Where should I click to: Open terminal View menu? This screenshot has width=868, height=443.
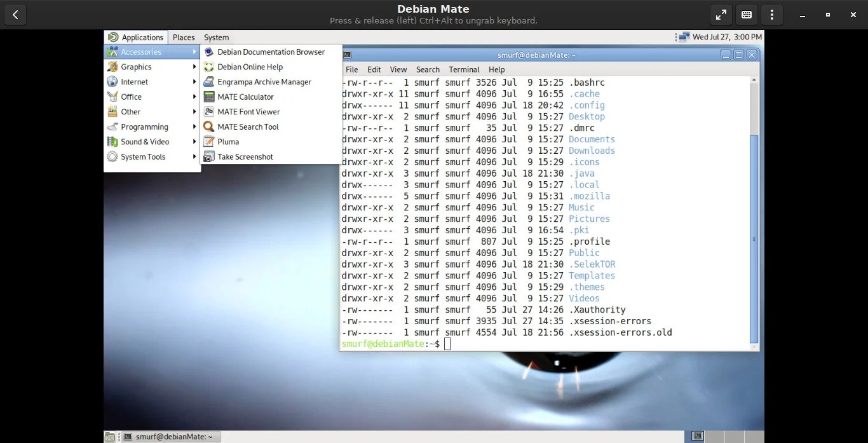coord(398,69)
